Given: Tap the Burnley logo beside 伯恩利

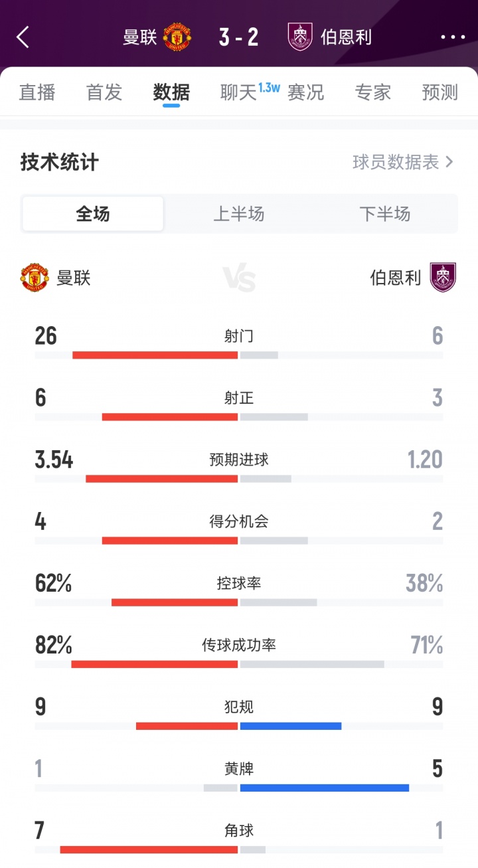Looking at the screenshot, I should pos(443,278).
